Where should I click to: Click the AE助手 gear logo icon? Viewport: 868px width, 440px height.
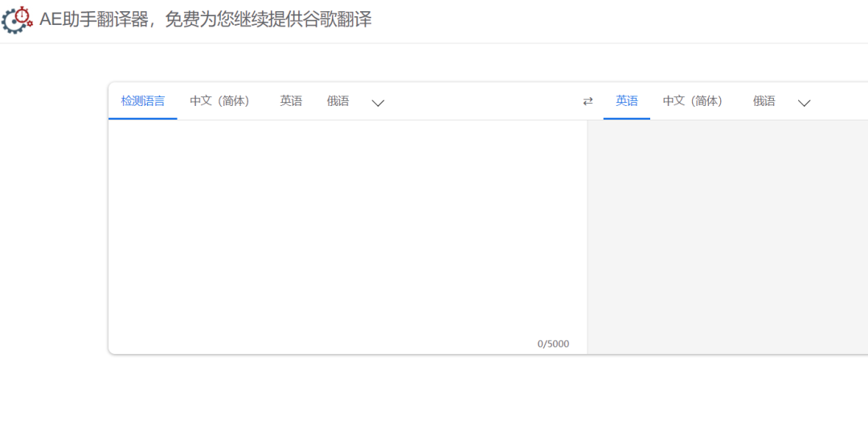[x=18, y=20]
